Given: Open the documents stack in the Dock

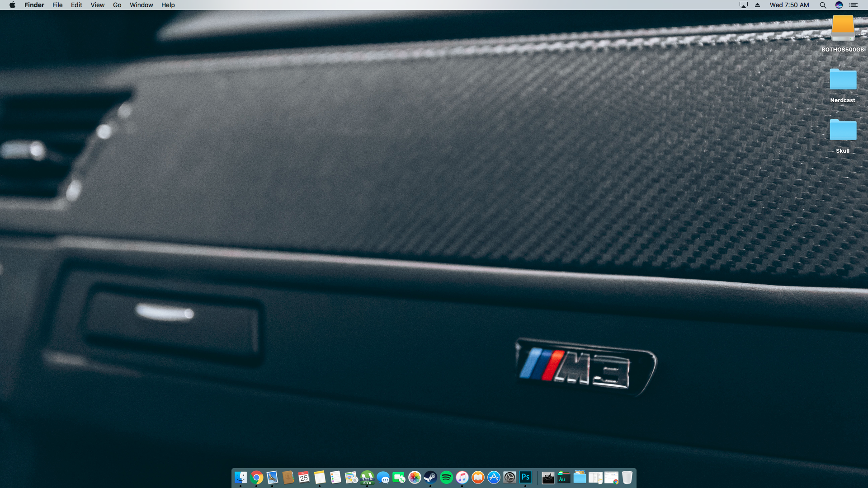Looking at the screenshot, I should 595,477.
